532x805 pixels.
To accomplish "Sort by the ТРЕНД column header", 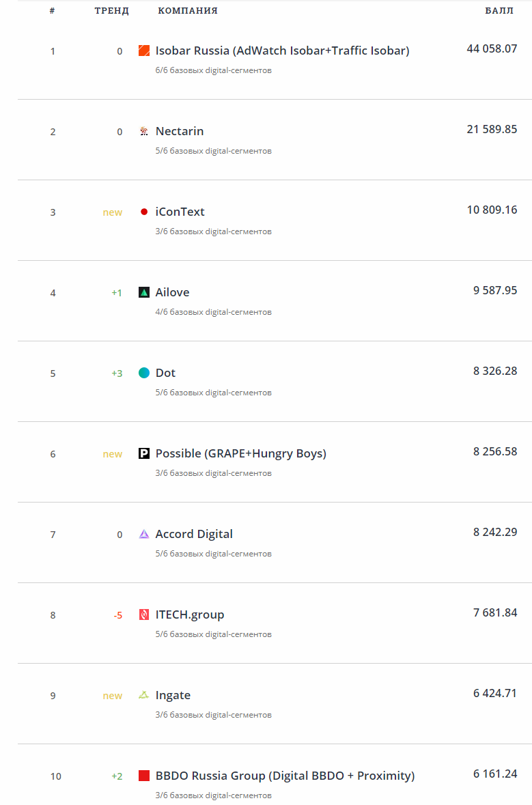I will (x=111, y=11).
